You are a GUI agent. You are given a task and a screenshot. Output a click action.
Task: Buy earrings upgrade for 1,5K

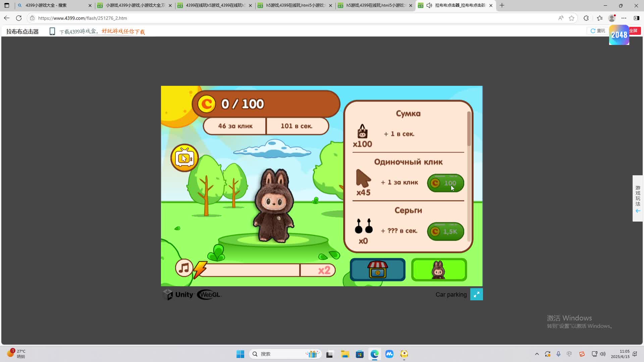pos(445,231)
